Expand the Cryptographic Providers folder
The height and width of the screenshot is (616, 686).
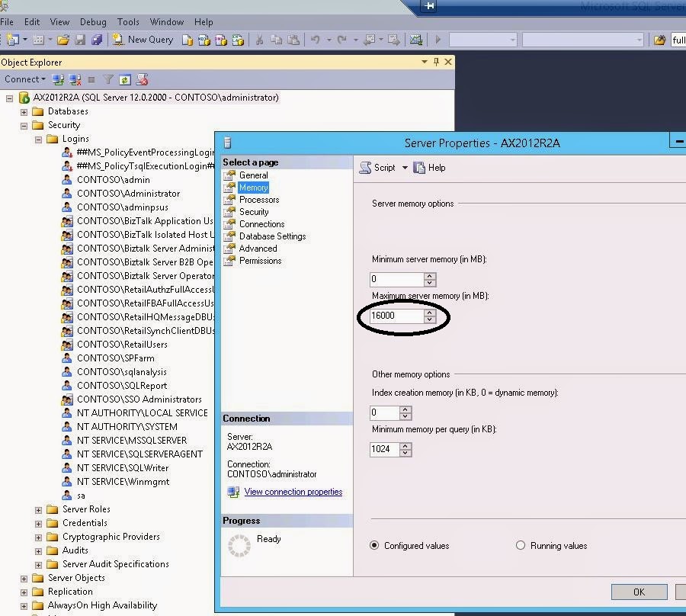coord(39,537)
